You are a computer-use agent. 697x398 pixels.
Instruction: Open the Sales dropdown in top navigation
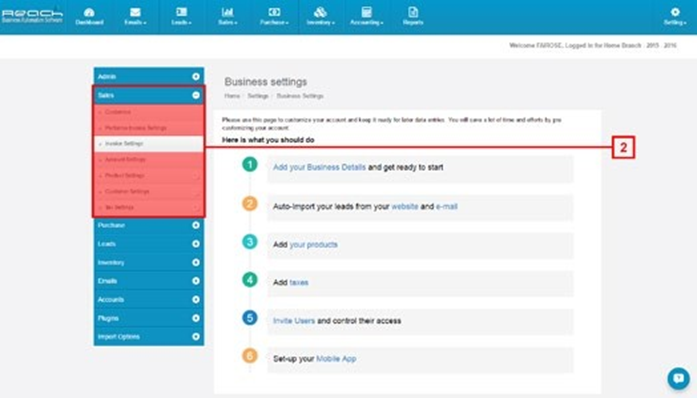[228, 16]
